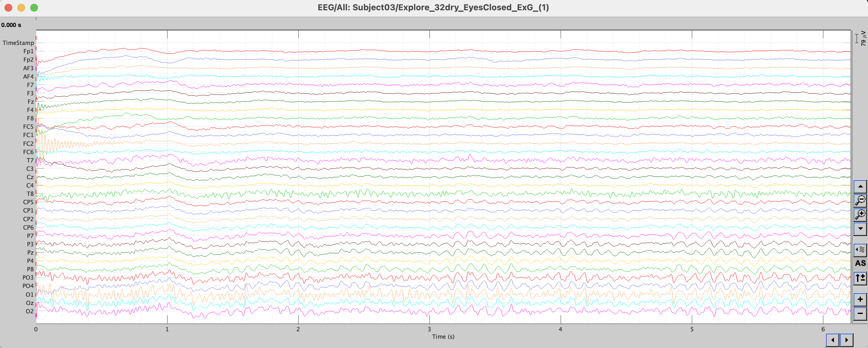Go to previous time page arrow
This screenshot has height=348, width=868.
[832, 340]
